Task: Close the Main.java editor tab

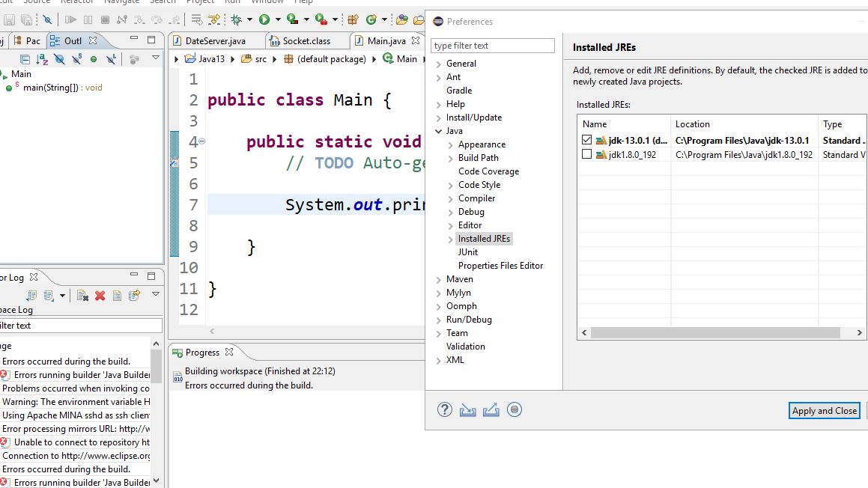Action: (416, 40)
